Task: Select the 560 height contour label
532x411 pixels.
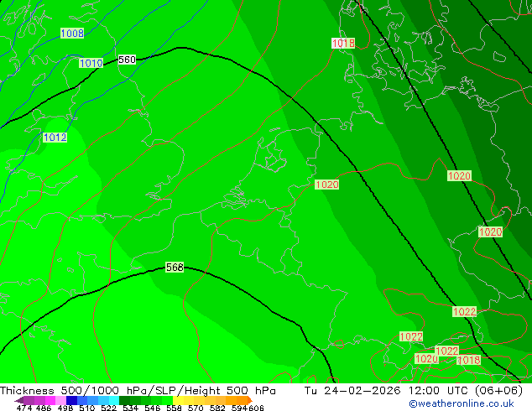Action: [127, 60]
